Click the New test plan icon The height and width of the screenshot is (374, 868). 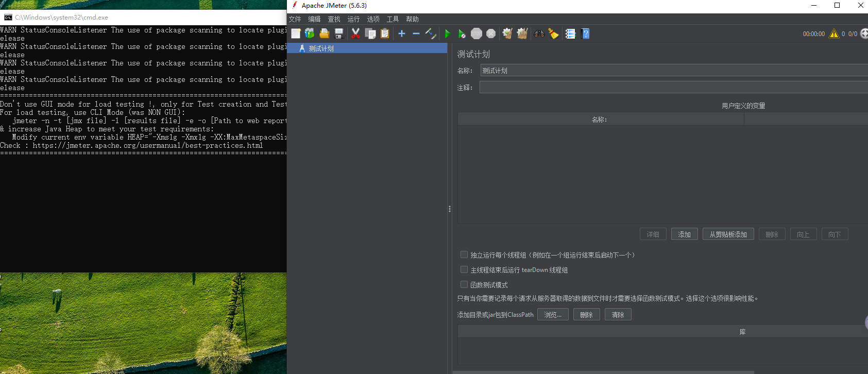(x=296, y=33)
